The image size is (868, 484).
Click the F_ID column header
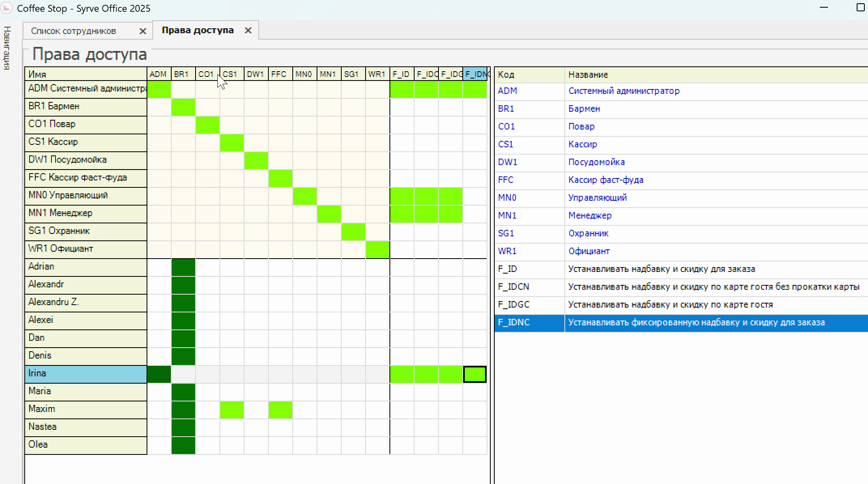point(401,74)
